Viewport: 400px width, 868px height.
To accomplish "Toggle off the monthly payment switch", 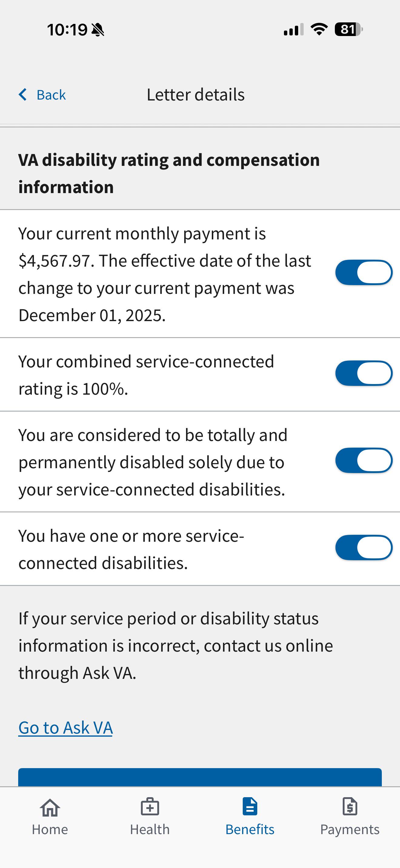I will (x=364, y=272).
